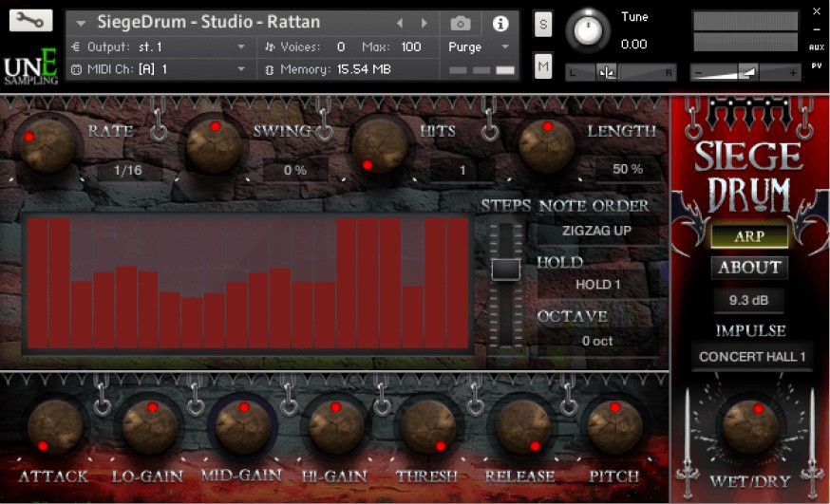Open the wrench instrument options icon

(x=30, y=20)
